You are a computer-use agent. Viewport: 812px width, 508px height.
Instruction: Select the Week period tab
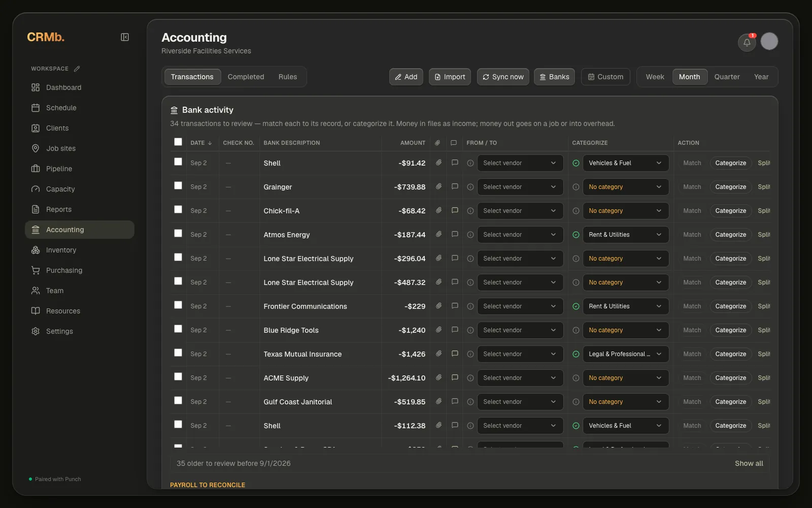[655, 77]
